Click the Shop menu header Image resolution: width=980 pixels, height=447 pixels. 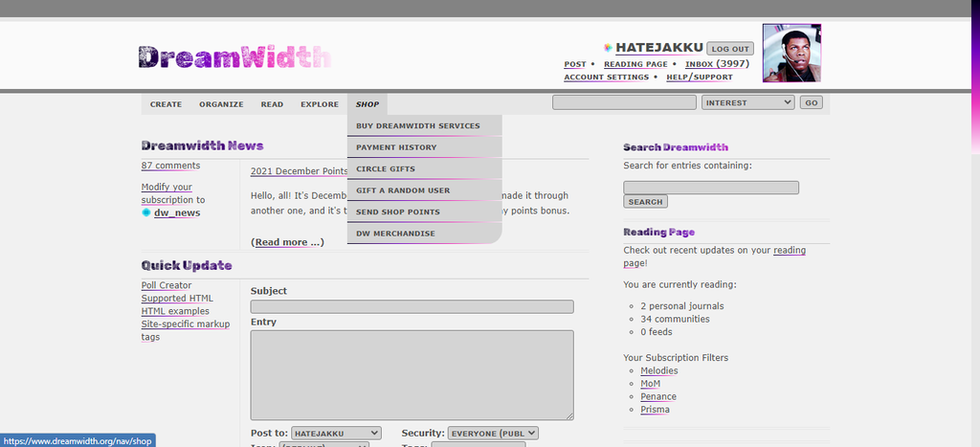[367, 104]
